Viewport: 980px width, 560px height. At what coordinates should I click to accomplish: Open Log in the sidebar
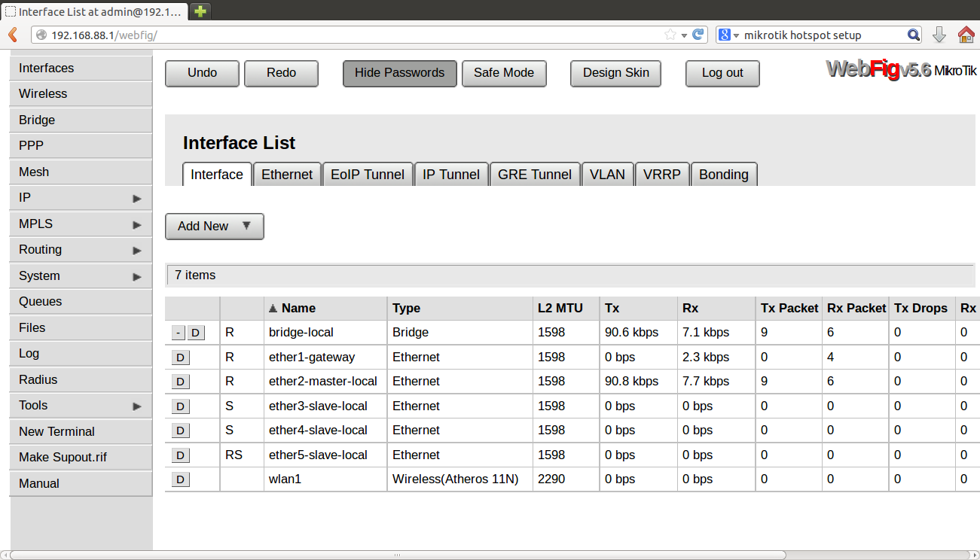click(x=81, y=354)
